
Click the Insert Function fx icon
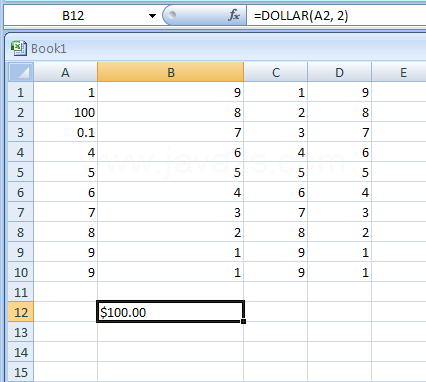point(234,15)
